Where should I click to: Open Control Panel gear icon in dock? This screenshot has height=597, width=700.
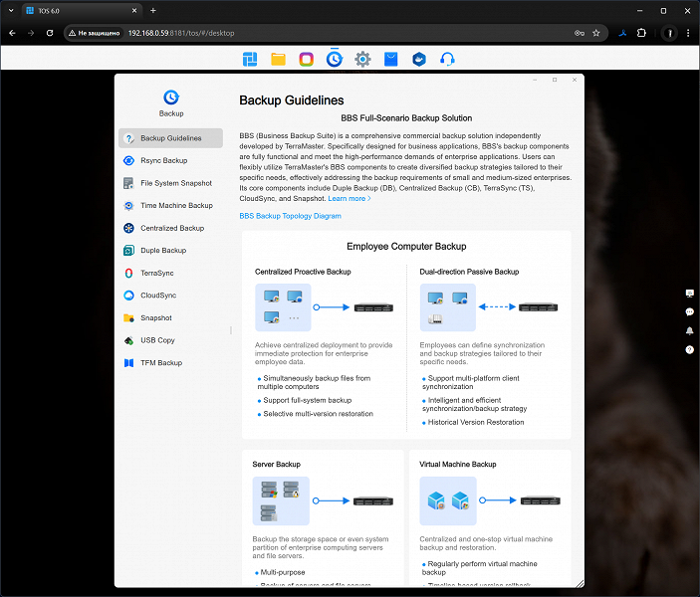(362, 59)
